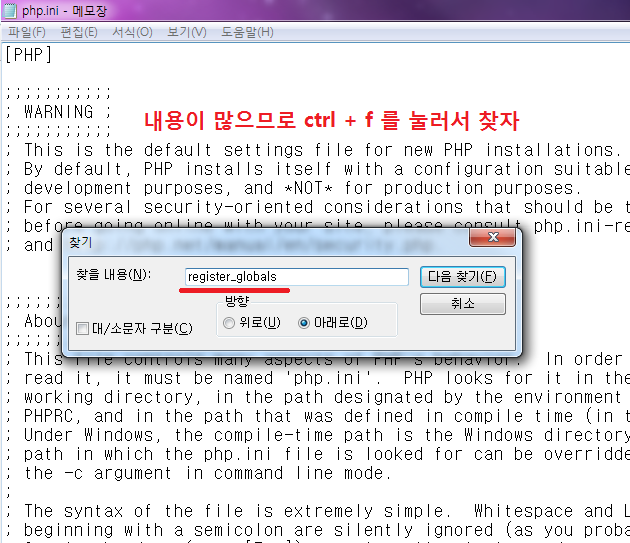This screenshot has width=630, height=543.
Task: Open the 편집(E) menu
Action: (79, 32)
